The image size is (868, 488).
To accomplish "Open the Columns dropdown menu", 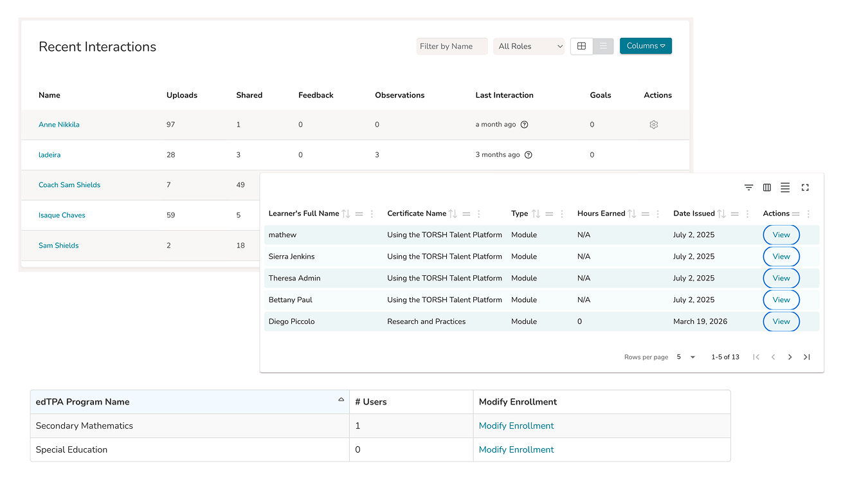I will pos(646,46).
